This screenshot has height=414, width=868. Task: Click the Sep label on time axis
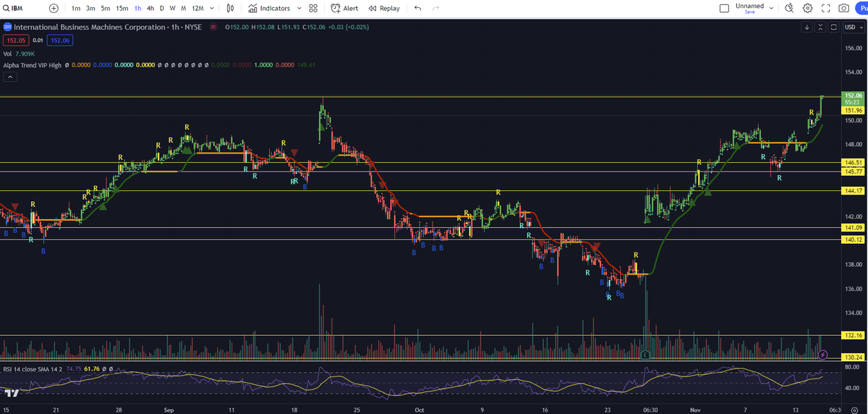[x=169, y=409]
